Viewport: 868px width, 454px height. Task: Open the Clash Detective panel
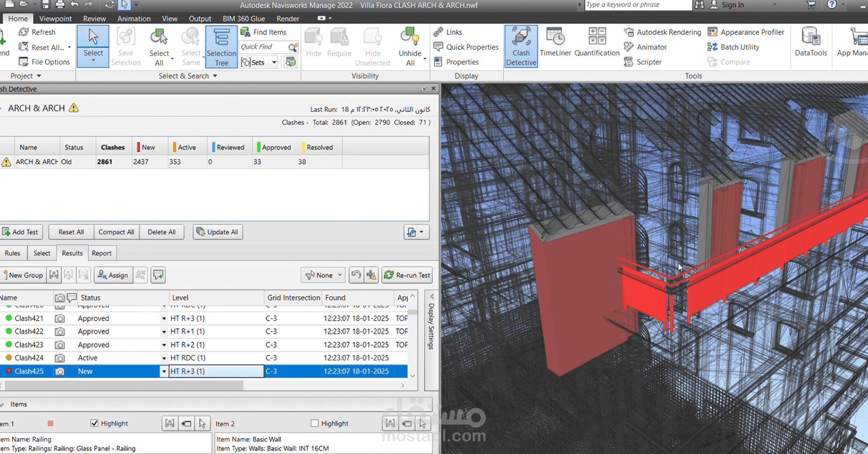521,45
